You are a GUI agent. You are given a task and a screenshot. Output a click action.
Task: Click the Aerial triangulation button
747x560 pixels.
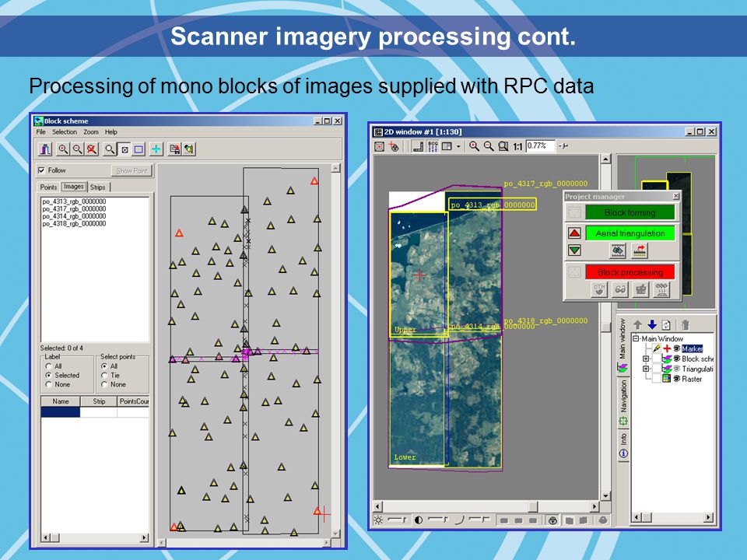click(x=630, y=233)
